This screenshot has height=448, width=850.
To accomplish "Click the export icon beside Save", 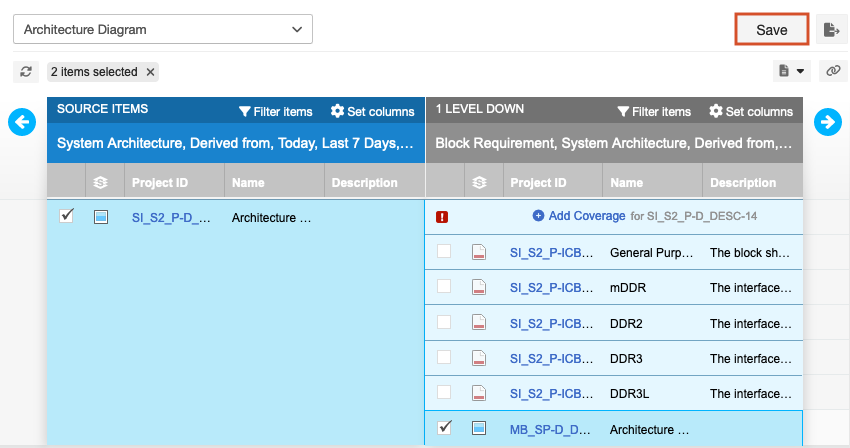I will [x=830, y=30].
